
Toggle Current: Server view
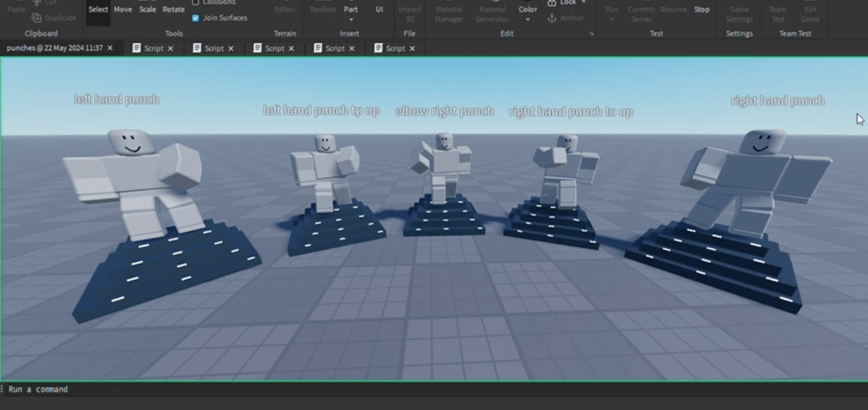641,14
